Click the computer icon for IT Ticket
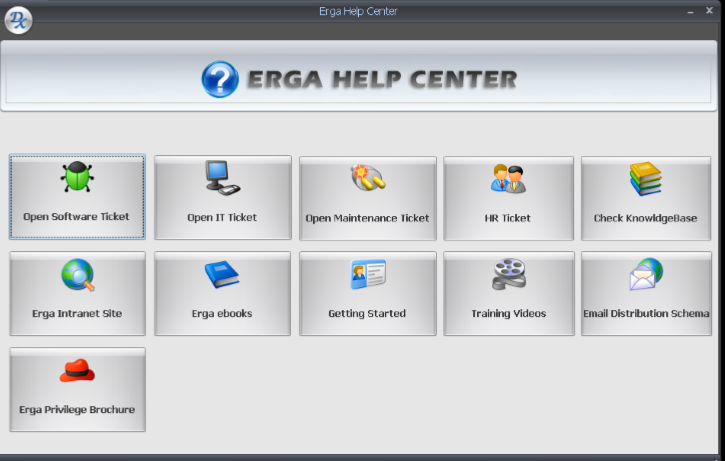 pos(222,177)
